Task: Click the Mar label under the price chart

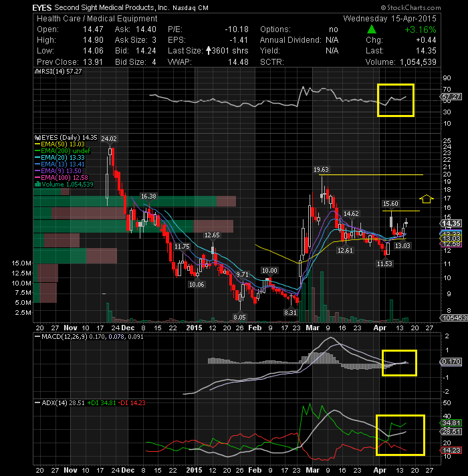Action: (313, 328)
